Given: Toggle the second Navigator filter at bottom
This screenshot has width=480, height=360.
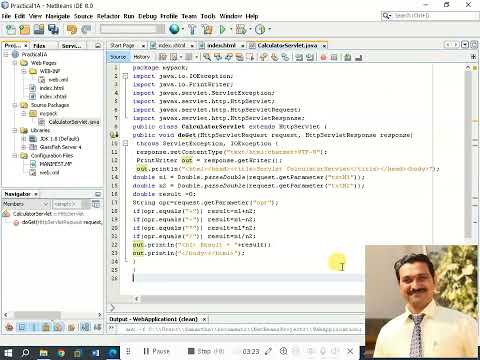Looking at the screenshot, I should pos(21,327).
